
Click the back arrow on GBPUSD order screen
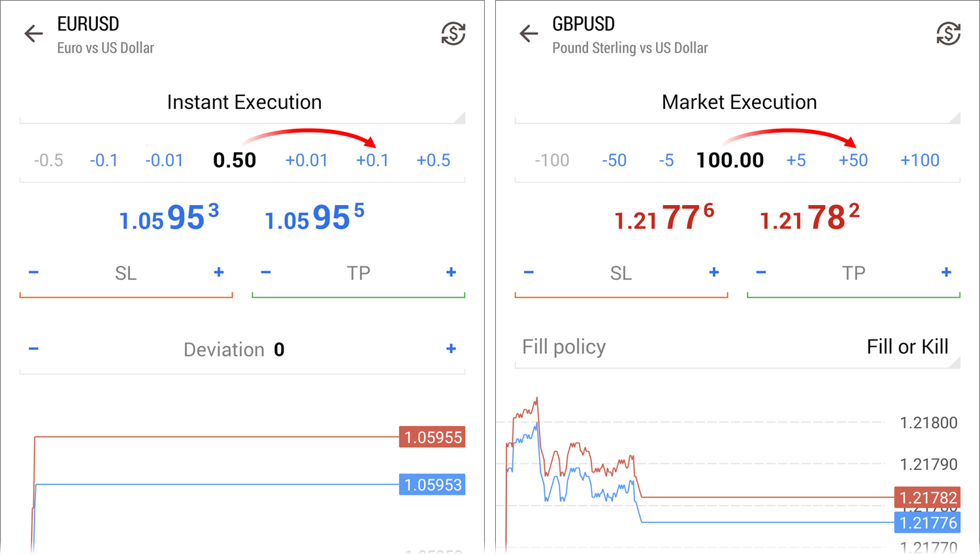529,33
